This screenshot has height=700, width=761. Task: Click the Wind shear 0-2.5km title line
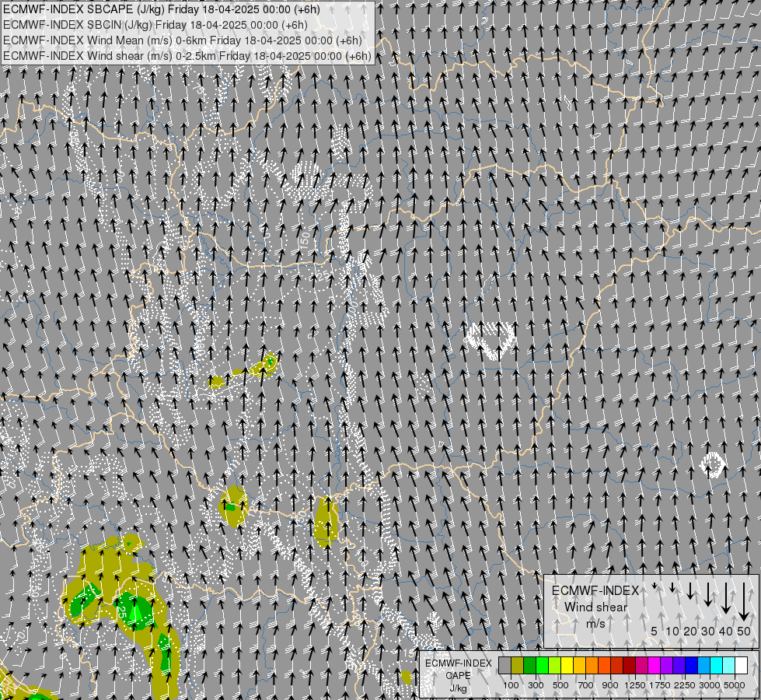(x=187, y=56)
